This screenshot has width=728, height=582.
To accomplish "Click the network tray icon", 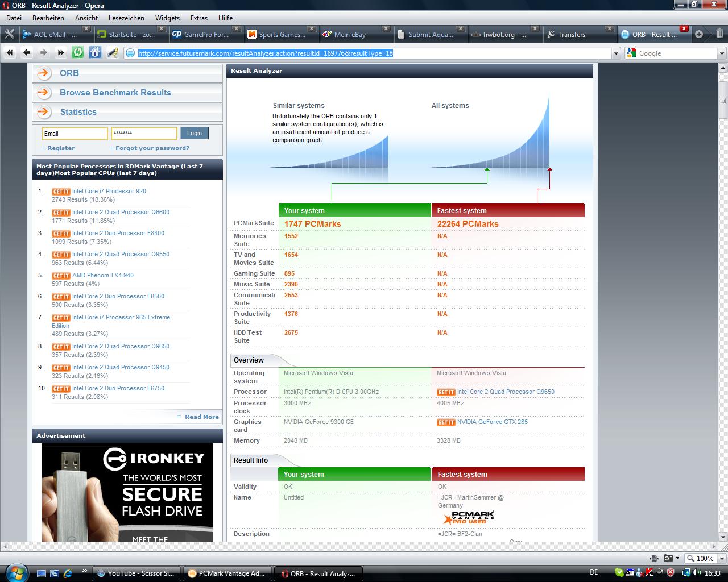I will (686, 573).
